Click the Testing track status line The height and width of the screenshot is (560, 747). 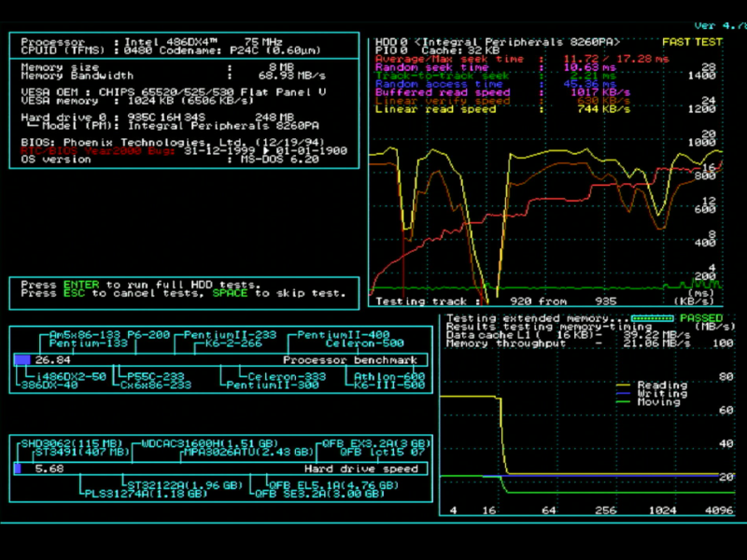pyautogui.click(x=486, y=301)
